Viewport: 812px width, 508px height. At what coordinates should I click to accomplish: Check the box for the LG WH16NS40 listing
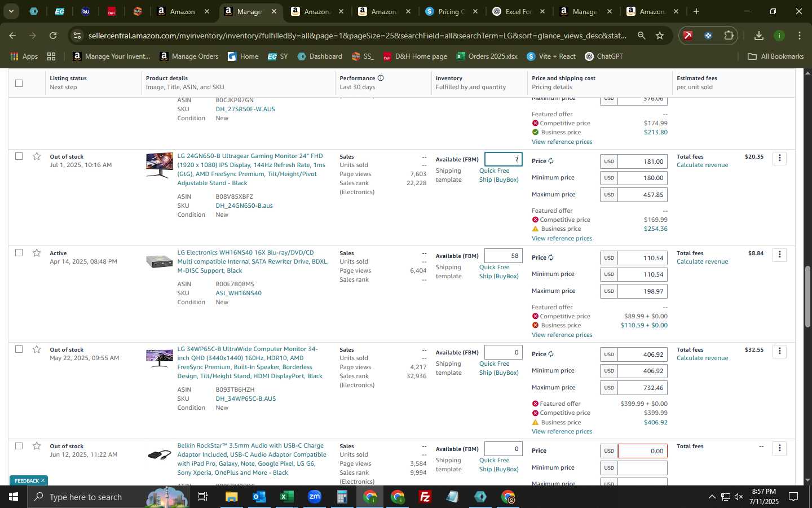click(x=19, y=252)
